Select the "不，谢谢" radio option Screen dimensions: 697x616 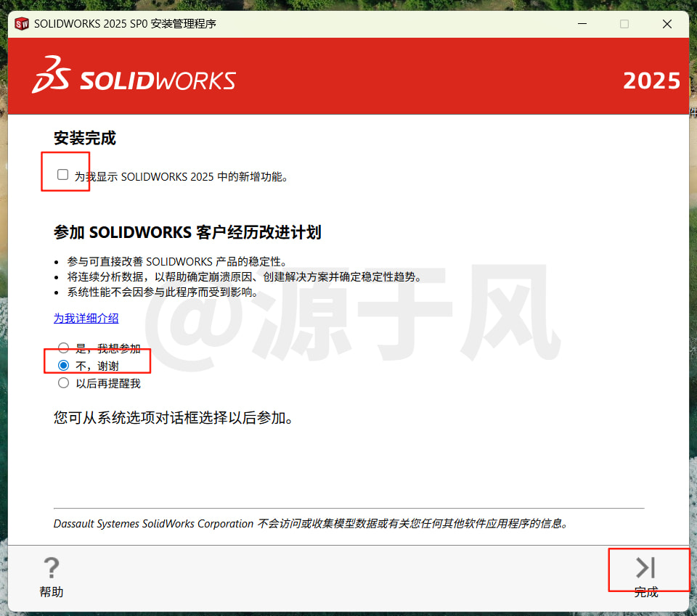tap(64, 366)
